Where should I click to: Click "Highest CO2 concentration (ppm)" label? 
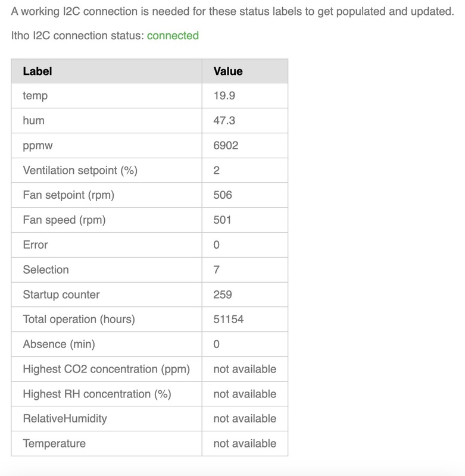point(106,369)
